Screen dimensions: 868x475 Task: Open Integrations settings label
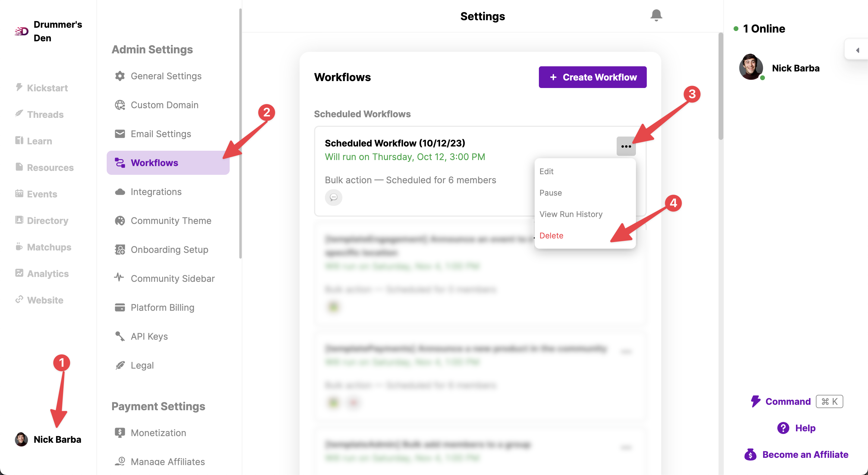click(156, 192)
